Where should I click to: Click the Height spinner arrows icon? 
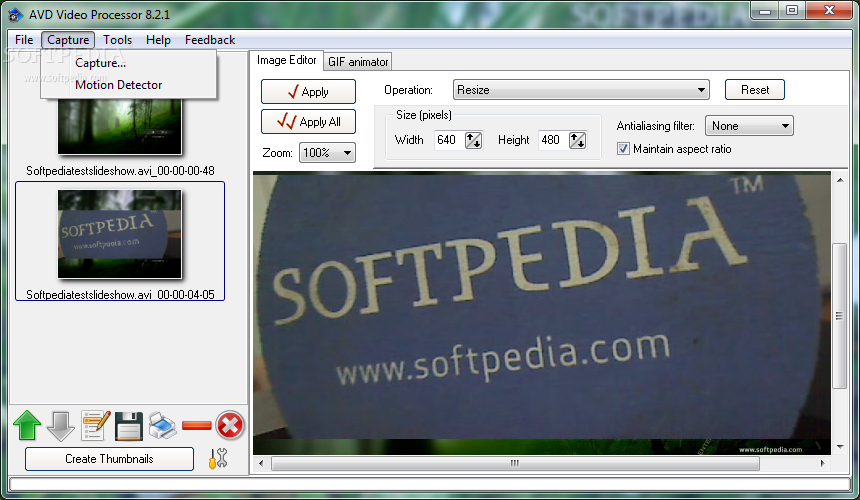577,140
